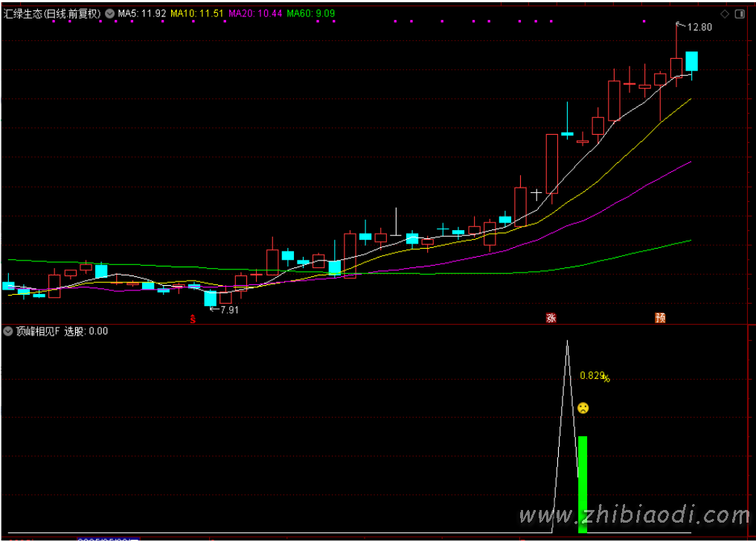Click the green bar in the indicator panel

click(x=583, y=485)
